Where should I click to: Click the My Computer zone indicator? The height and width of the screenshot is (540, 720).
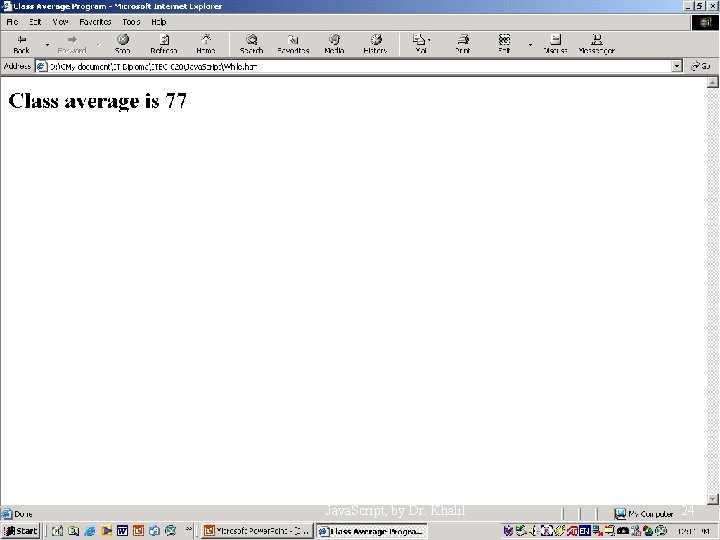tap(644, 514)
